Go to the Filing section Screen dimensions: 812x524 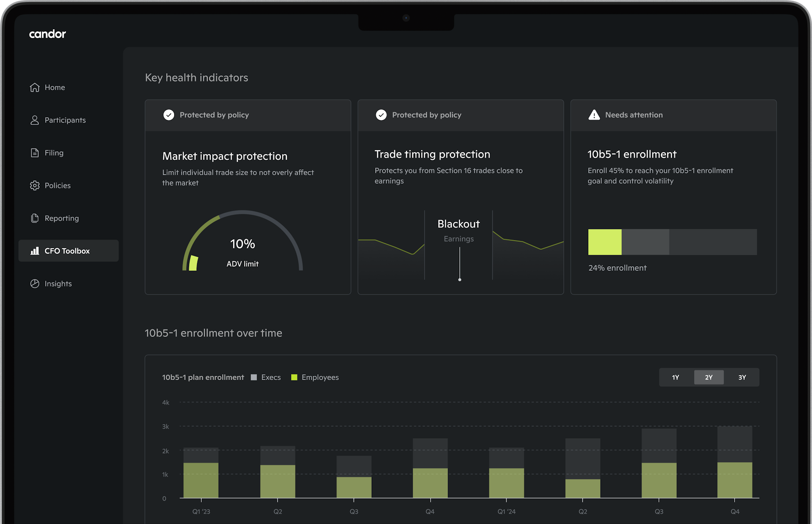click(69, 153)
